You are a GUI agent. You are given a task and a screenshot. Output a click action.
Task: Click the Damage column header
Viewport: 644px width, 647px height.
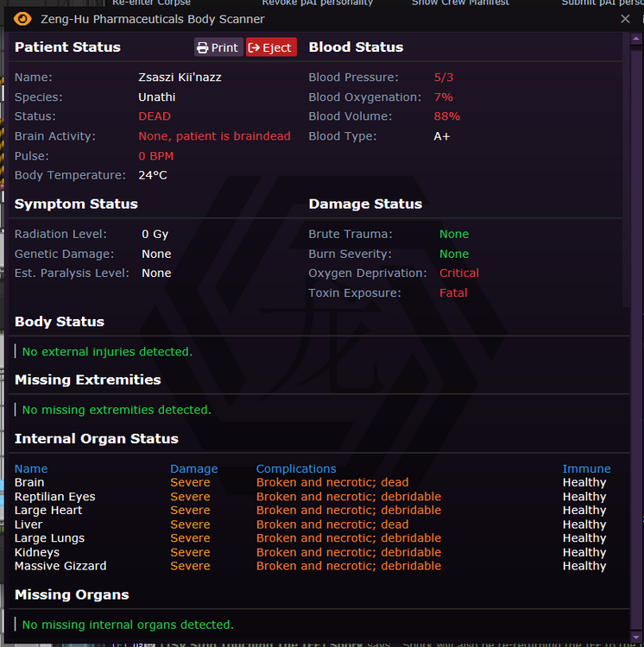193,468
